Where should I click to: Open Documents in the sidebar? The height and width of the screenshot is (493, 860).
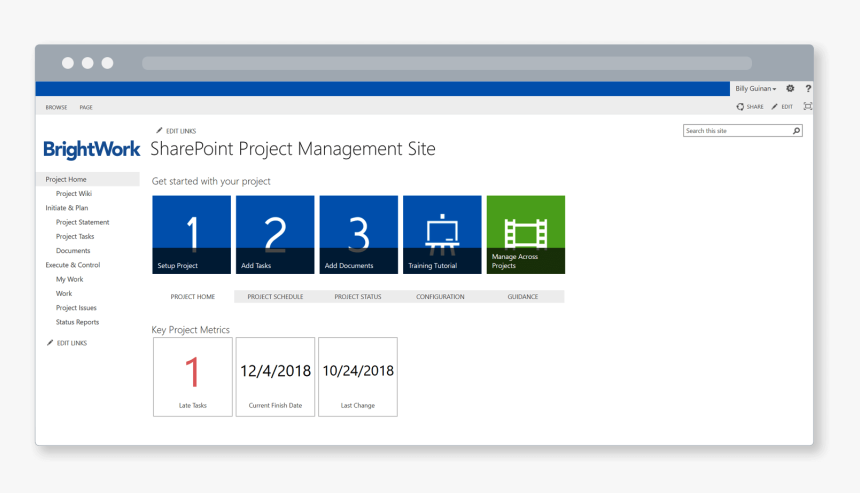tap(73, 251)
